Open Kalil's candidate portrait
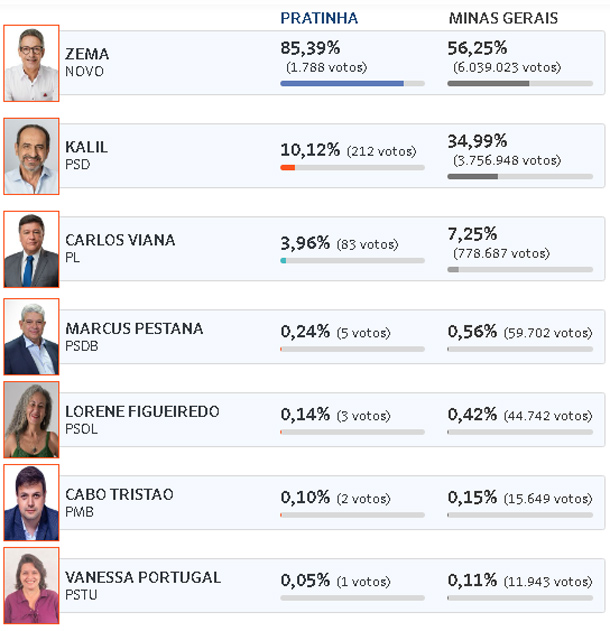Image resolution: width=610 pixels, height=631 pixels. pyautogui.click(x=31, y=156)
